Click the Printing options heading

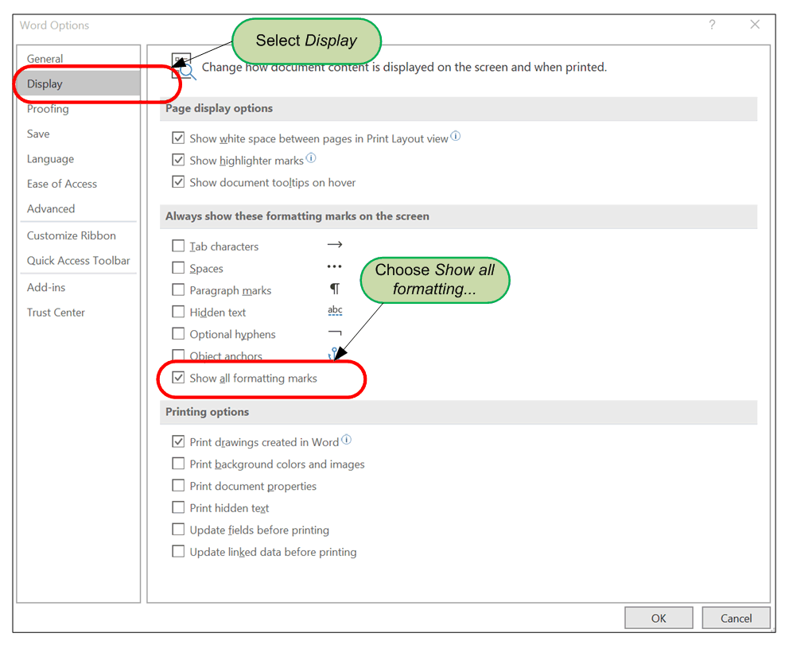point(208,412)
